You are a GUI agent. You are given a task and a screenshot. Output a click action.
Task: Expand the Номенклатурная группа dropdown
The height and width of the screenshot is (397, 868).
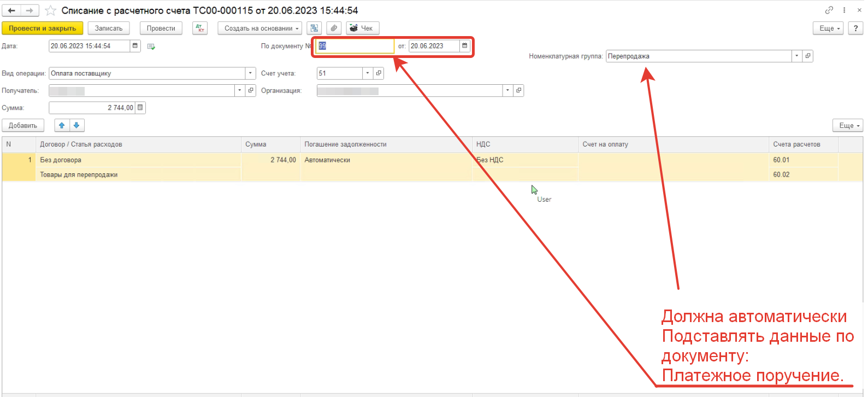796,56
